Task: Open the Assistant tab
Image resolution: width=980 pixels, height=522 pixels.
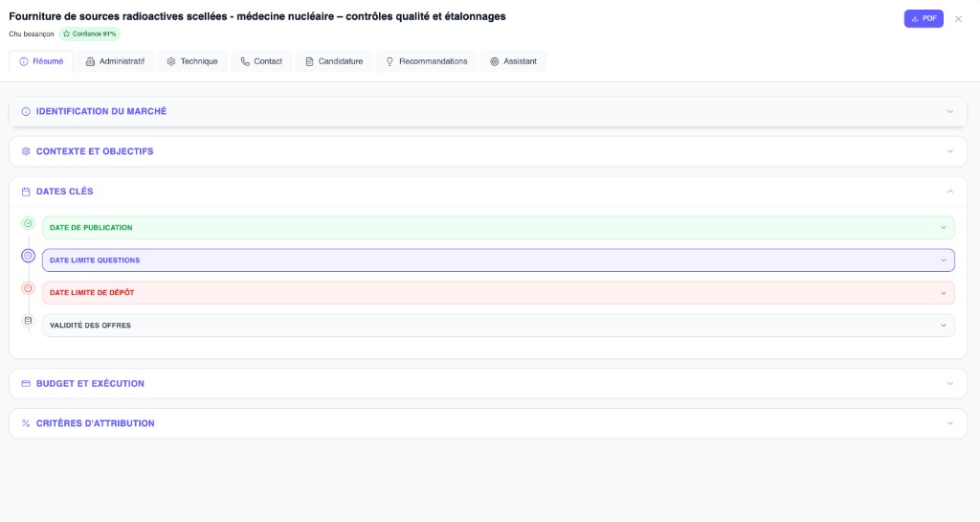Action: [x=513, y=61]
